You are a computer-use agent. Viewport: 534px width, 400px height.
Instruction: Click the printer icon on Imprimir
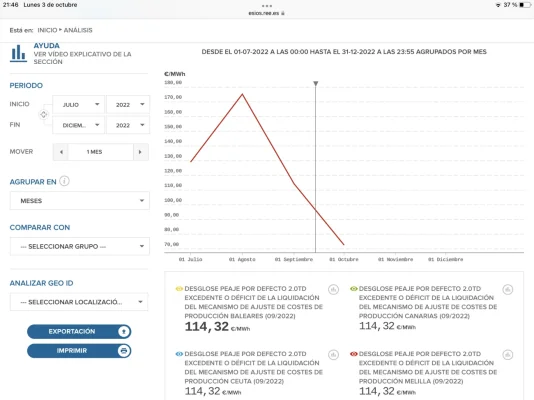tap(124, 351)
